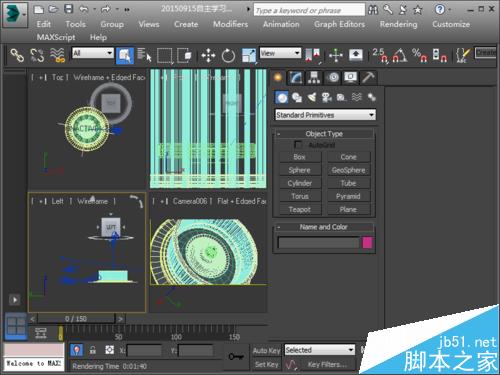Open the Display command panel tab
The height and width of the screenshot is (375, 500).
pos(351,78)
